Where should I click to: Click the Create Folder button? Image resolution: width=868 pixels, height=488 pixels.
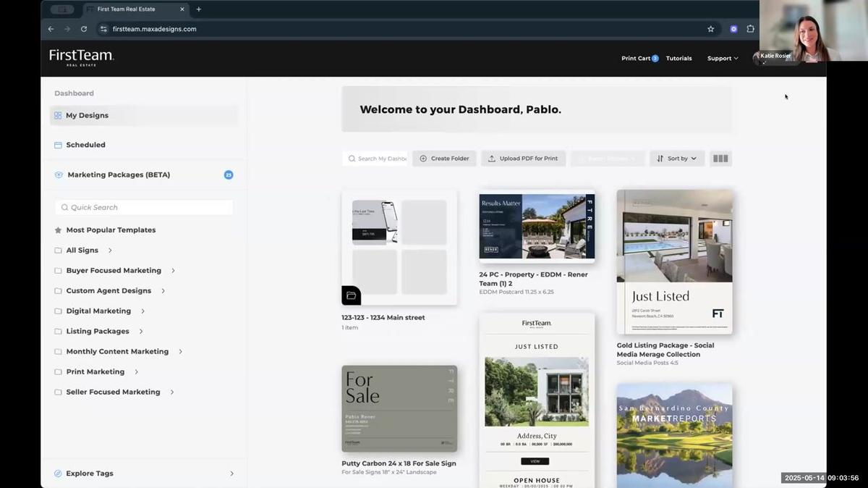pos(444,159)
